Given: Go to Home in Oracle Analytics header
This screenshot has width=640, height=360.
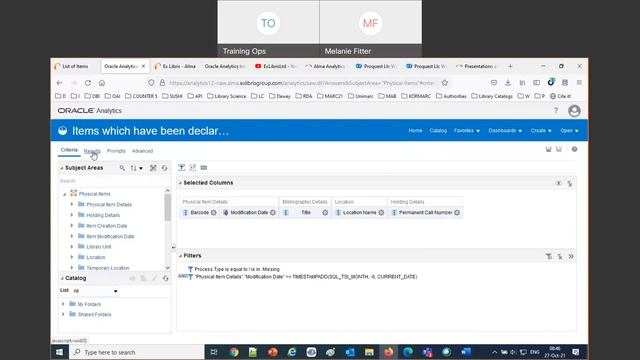Looking at the screenshot, I should [x=415, y=131].
